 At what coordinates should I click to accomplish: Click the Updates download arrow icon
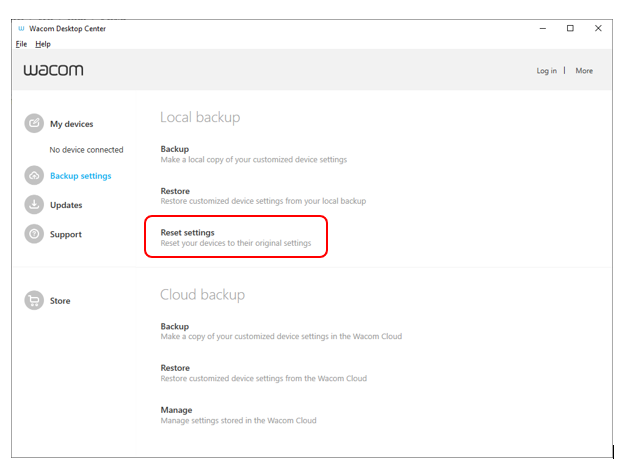tap(34, 204)
